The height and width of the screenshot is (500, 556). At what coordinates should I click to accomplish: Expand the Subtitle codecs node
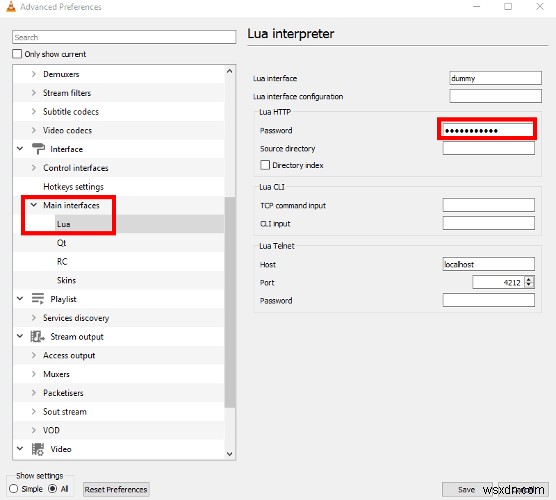coord(34,111)
